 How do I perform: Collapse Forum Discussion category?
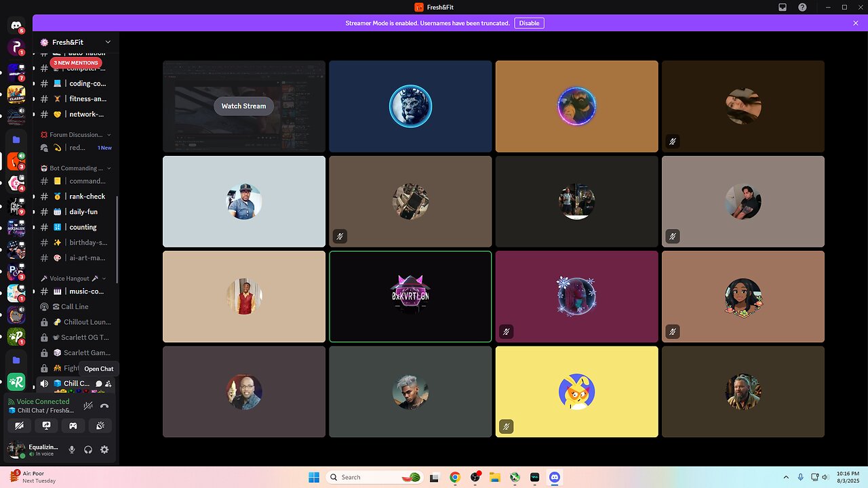click(x=76, y=135)
